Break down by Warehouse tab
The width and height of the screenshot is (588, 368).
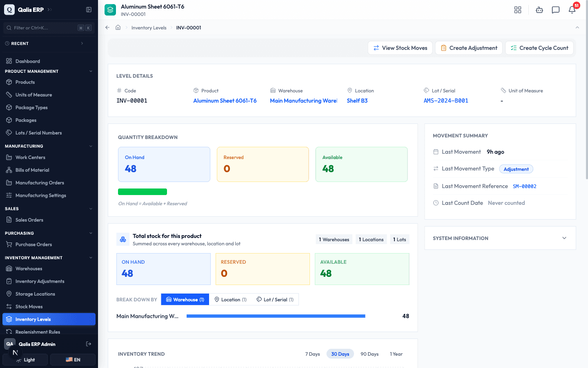[185, 300]
